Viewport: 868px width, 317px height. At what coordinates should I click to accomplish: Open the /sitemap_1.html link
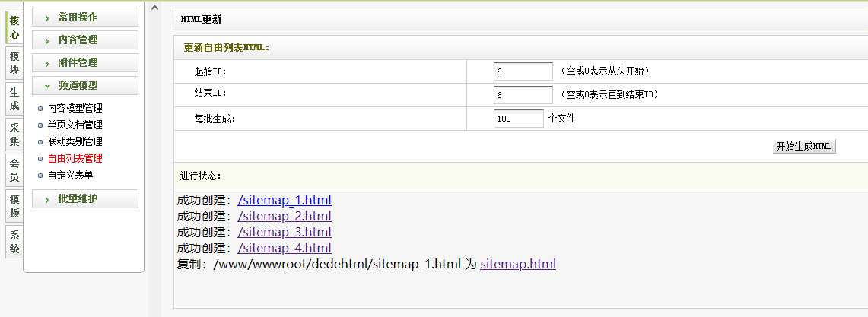point(285,201)
